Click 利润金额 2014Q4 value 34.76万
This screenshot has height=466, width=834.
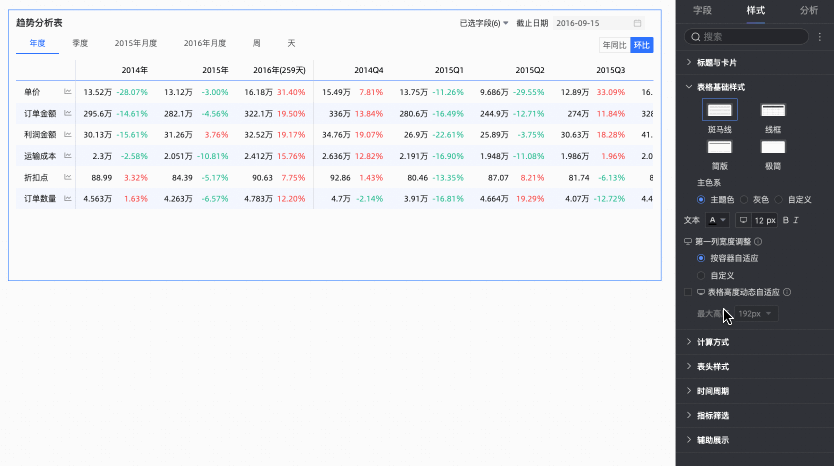336,135
